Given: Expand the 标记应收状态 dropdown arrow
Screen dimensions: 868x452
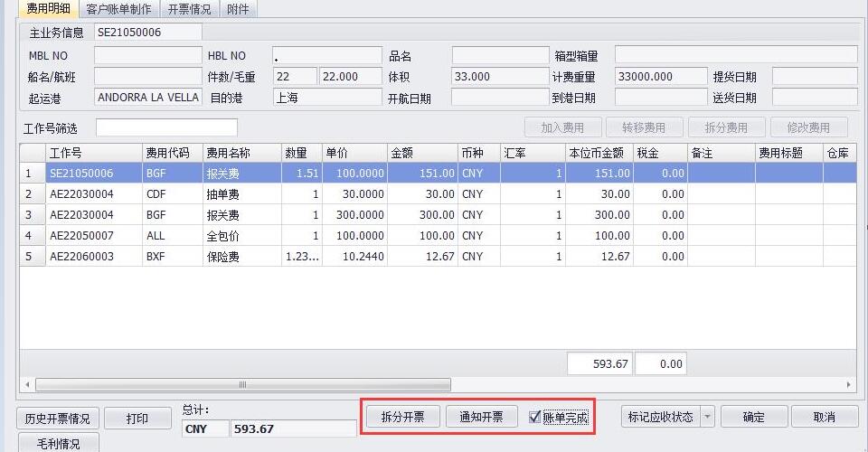Looking at the screenshot, I should [707, 417].
